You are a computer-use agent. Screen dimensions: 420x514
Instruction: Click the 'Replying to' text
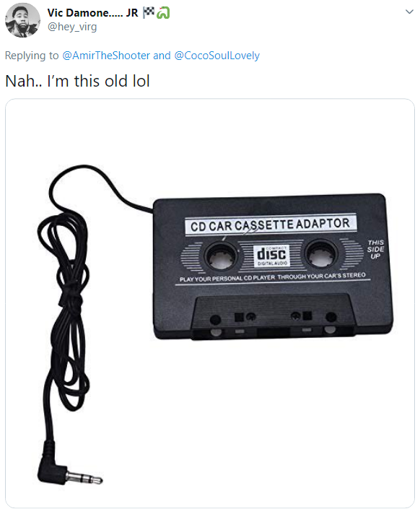point(32,56)
